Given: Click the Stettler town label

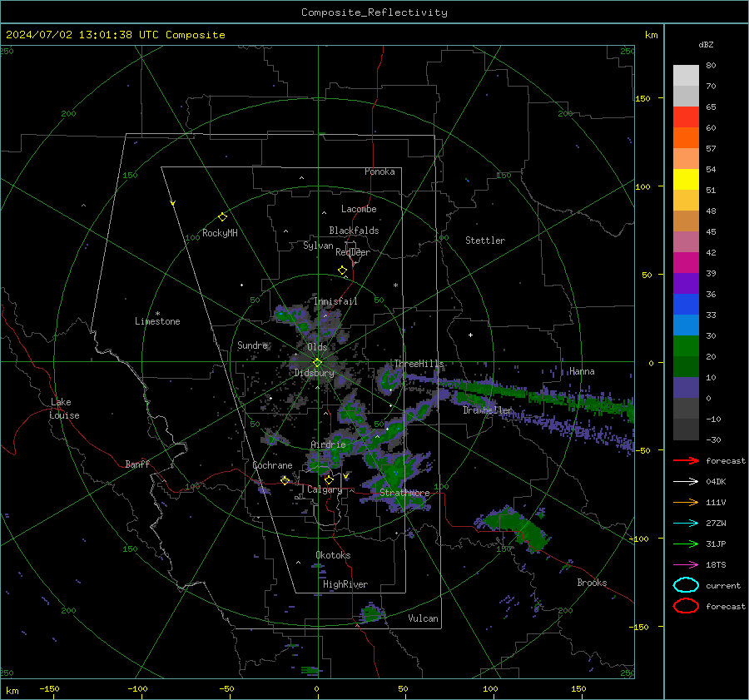Looking at the screenshot, I should [x=485, y=241].
